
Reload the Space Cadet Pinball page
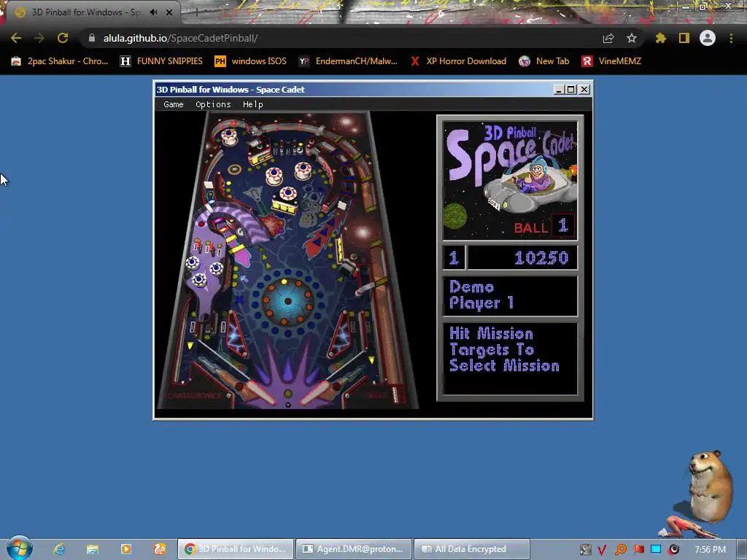point(63,38)
